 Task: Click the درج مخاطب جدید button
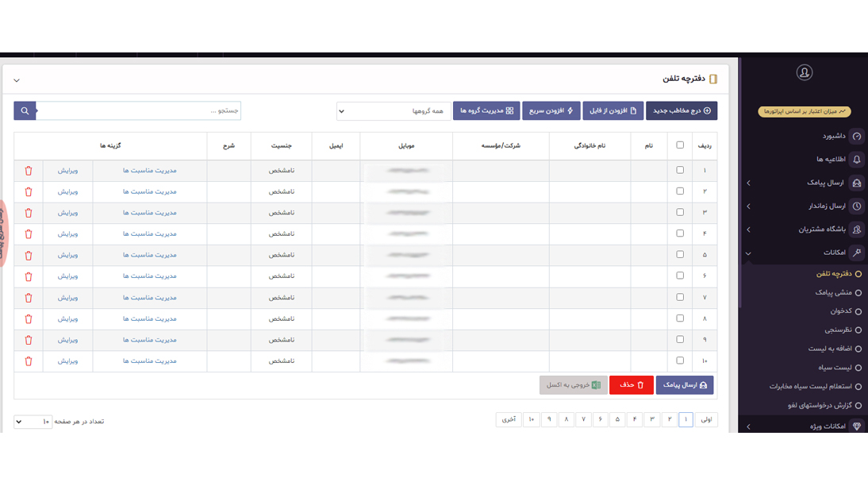(681, 111)
